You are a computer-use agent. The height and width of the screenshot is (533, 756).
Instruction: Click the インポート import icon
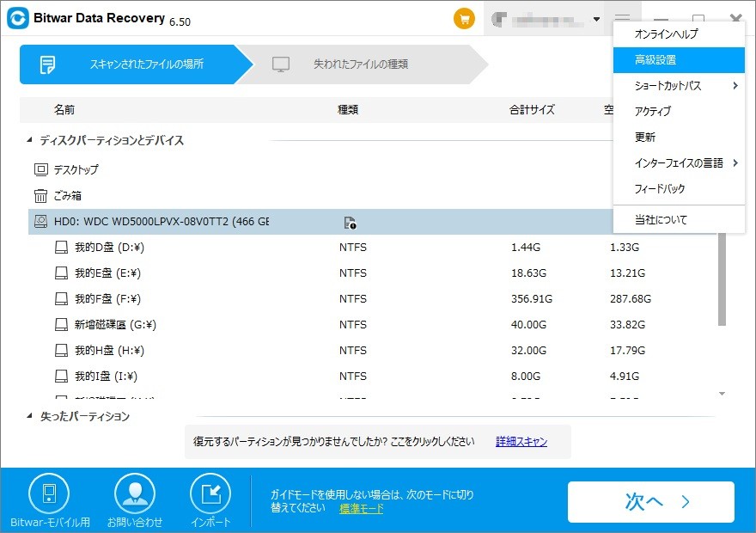click(210, 493)
